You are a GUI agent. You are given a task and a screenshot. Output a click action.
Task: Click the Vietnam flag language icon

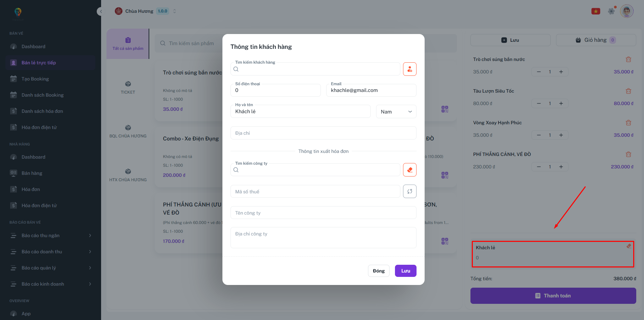pos(595,11)
